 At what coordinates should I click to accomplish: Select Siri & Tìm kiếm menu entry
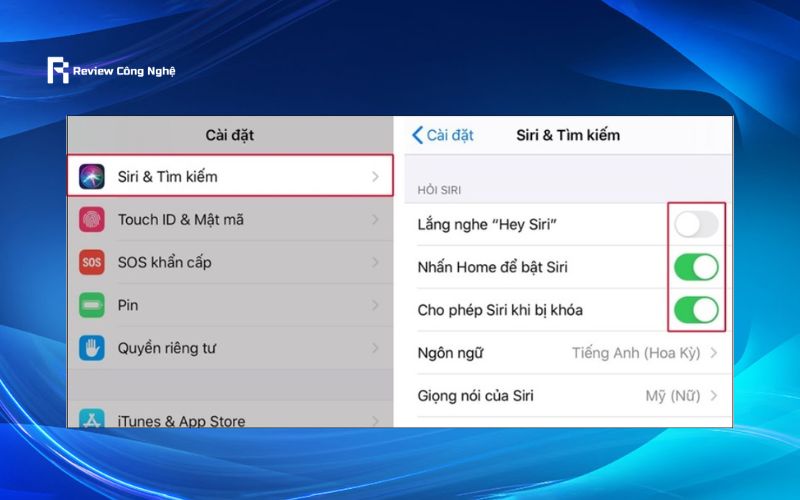[230, 176]
